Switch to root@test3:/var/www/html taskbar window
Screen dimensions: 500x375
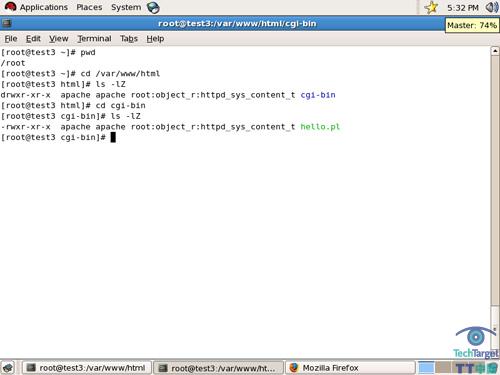click(87, 368)
